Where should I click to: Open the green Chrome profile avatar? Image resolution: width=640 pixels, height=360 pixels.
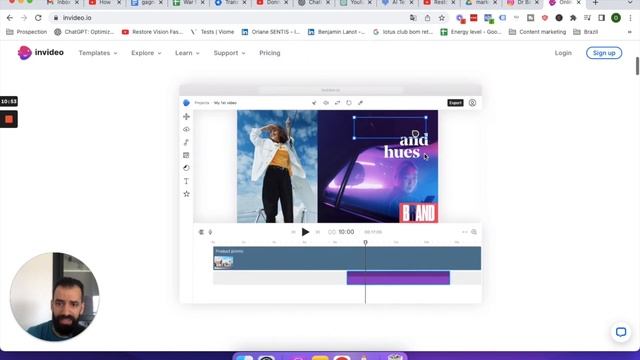(x=616, y=18)
